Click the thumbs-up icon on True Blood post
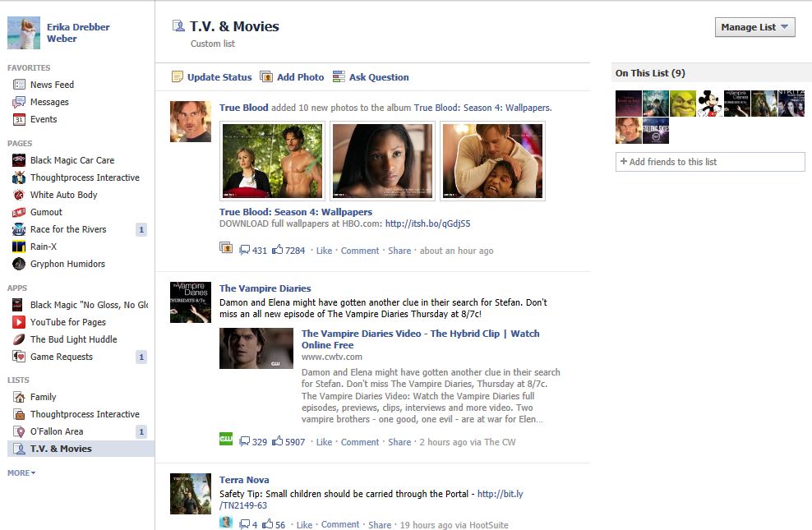 pyautogui.click(x=278, y=250)
